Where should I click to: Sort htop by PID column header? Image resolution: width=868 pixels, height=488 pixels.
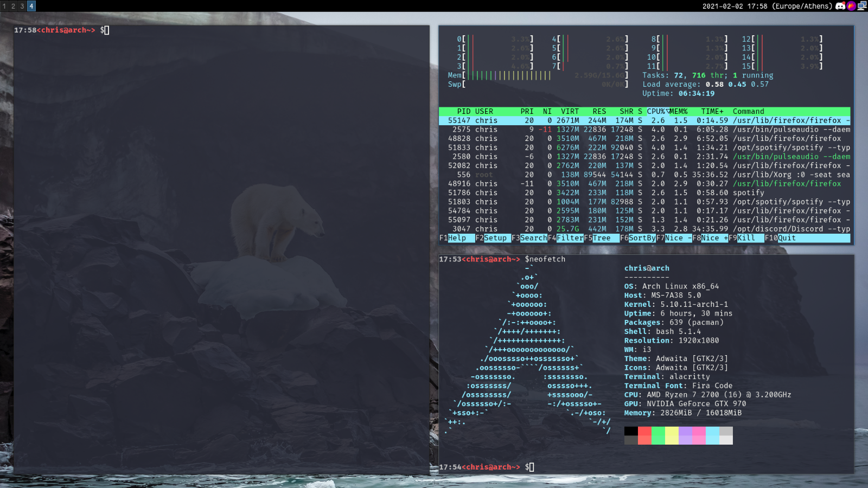click(x=464, y=111)
